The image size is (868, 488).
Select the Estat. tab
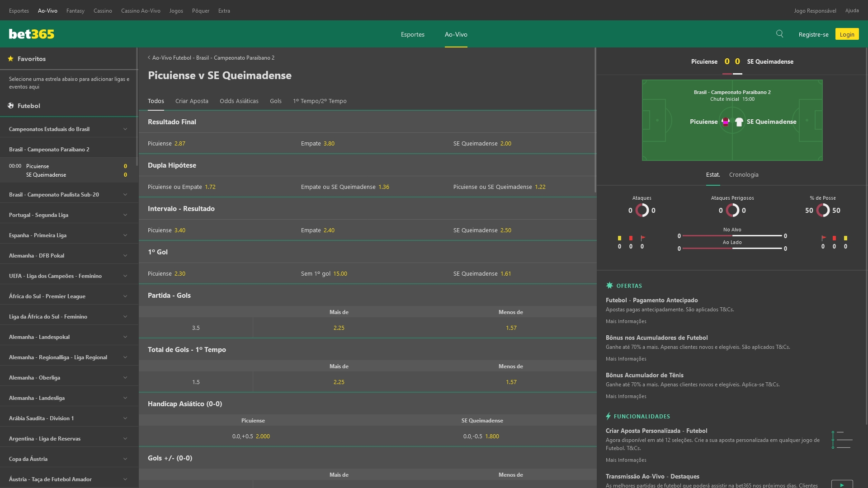713,175
